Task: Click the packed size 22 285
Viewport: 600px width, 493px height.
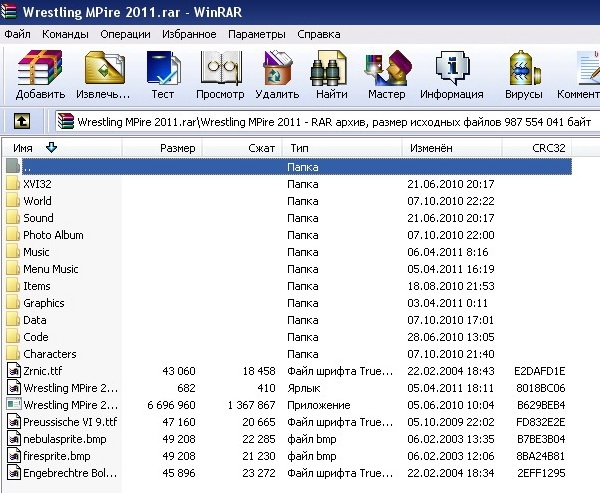Action: [x=259, y=439]
